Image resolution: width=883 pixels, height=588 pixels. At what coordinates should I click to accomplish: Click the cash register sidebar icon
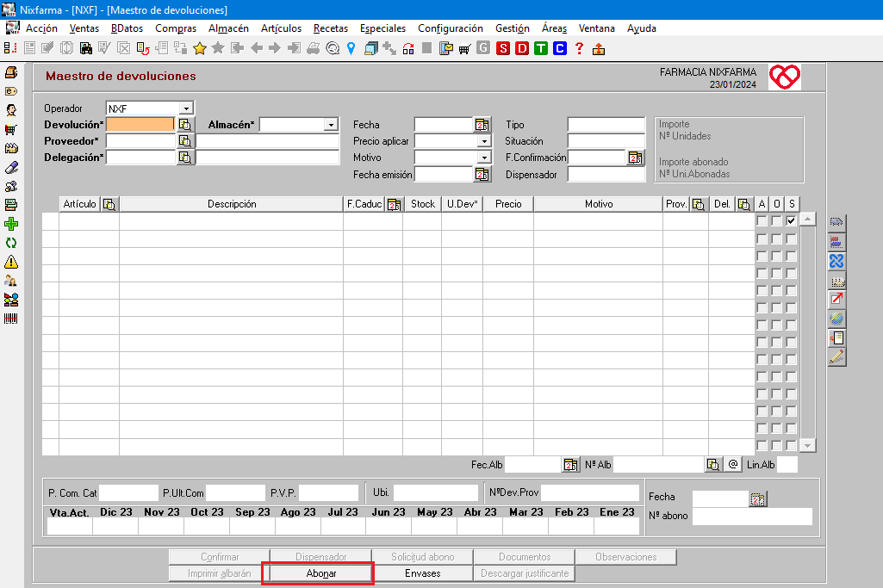pos(11,72)
